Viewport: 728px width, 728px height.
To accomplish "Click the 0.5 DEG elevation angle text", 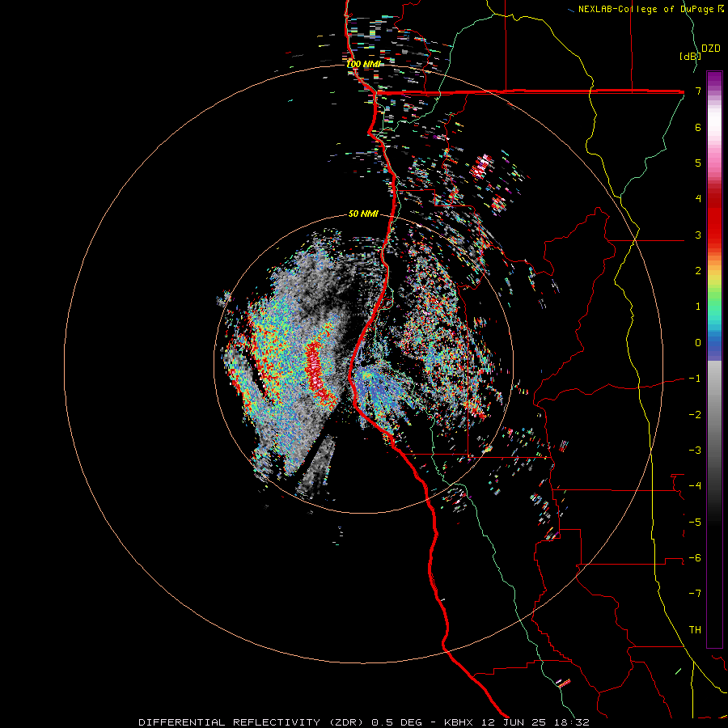I will pos(396,722).
